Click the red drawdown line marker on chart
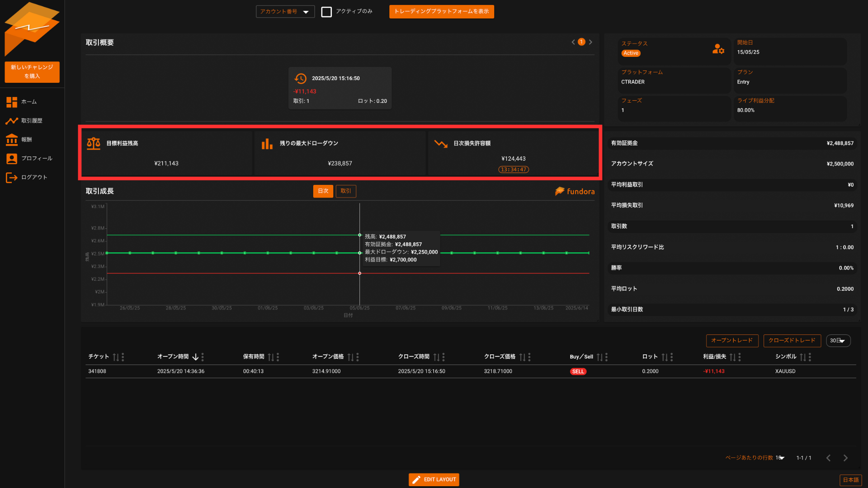The image size is (868, 488). point(360,273)
